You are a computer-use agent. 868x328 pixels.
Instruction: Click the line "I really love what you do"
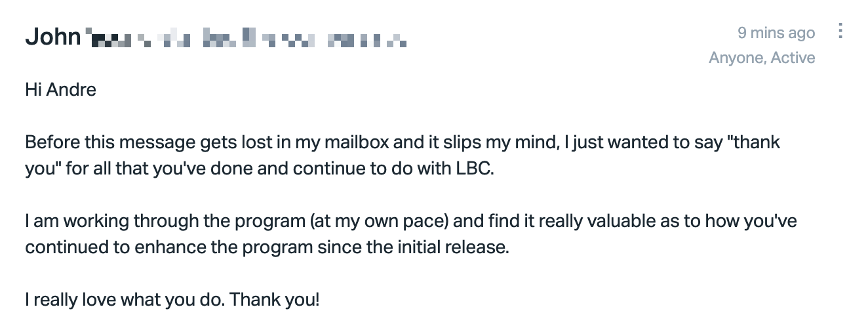click(x=125, y=300)
